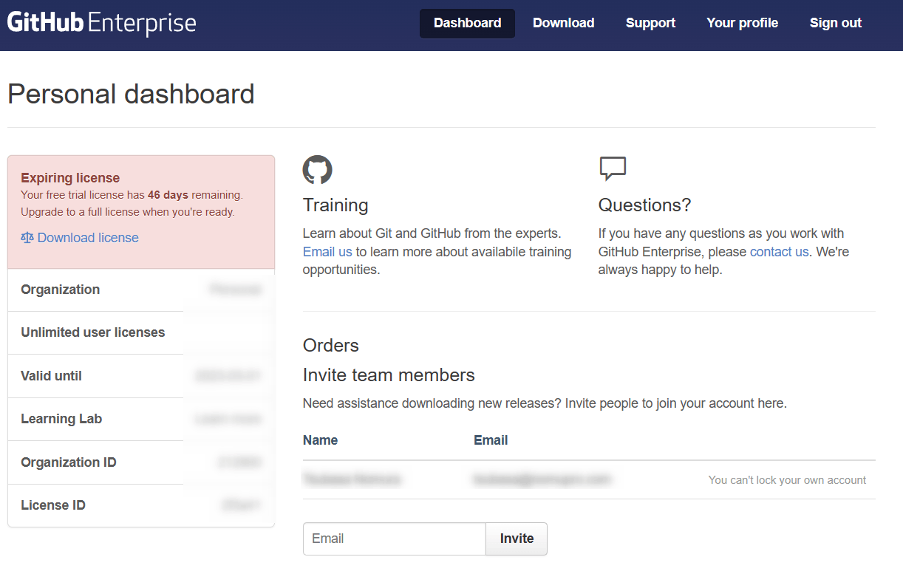Image resolution: width=903 pixels, height=588 pixels.
Task: Click the Training heading
Action: point(335,205)
